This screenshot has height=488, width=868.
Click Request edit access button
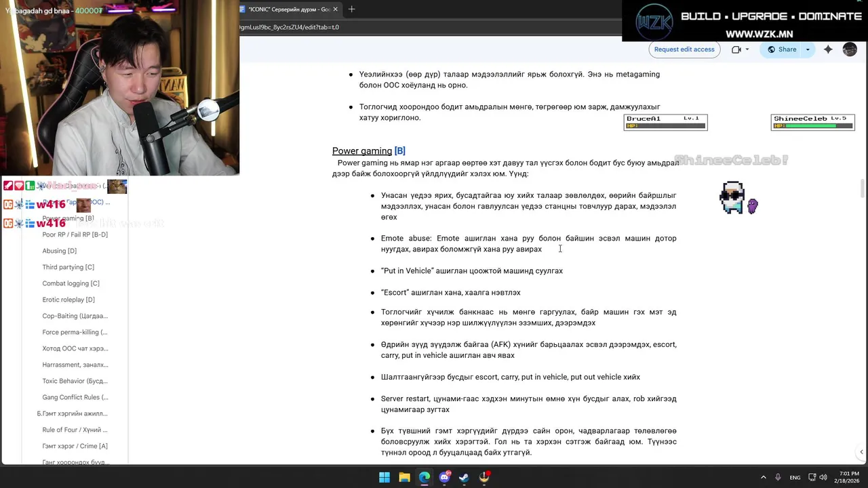point(684,49)
